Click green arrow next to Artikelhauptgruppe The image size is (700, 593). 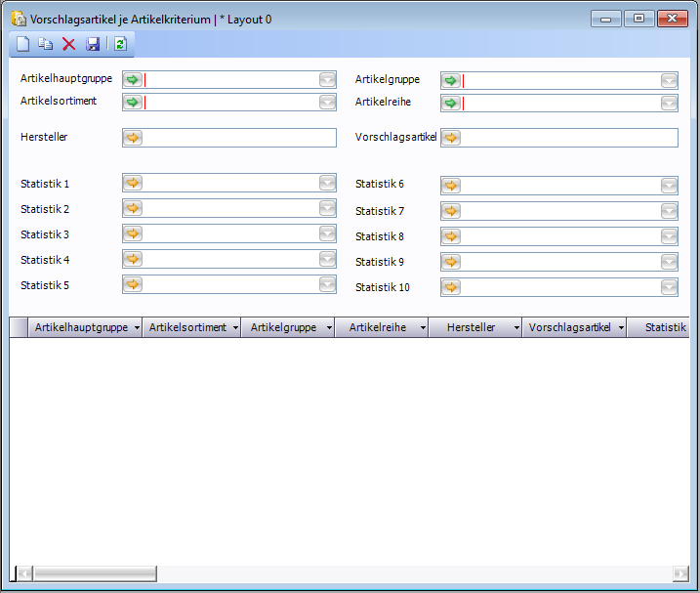(x=133, y=80)
